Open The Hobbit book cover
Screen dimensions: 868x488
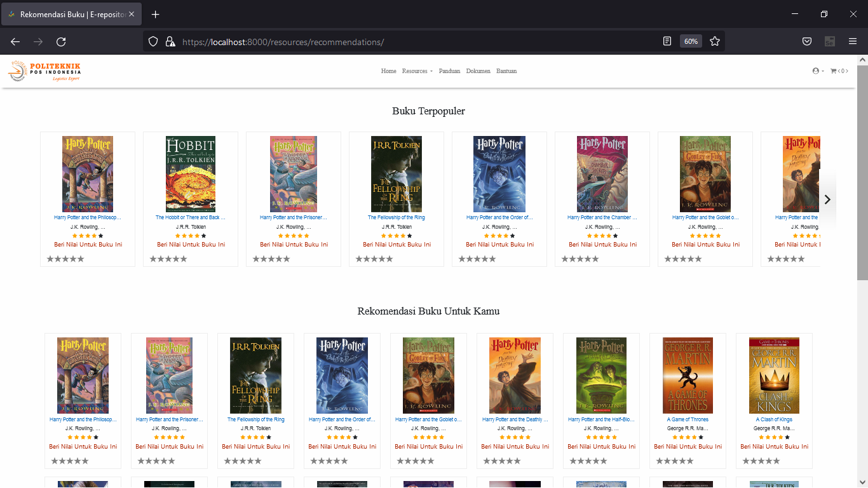coord(191,174)
